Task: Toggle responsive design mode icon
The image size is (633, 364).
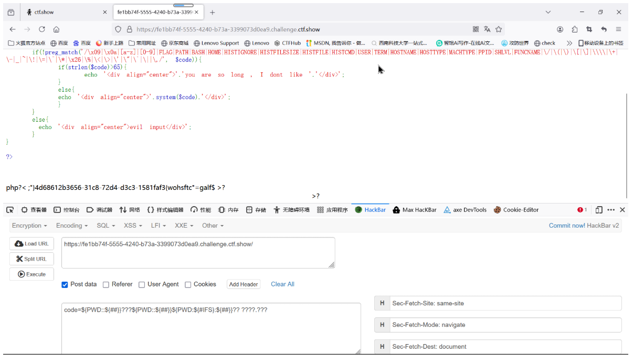Action: point(599,210)
